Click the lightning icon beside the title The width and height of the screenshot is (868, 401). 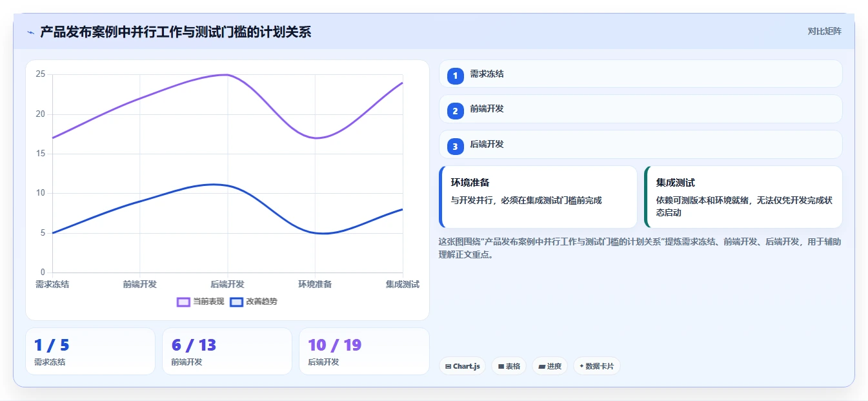click(x=30, y=32)
